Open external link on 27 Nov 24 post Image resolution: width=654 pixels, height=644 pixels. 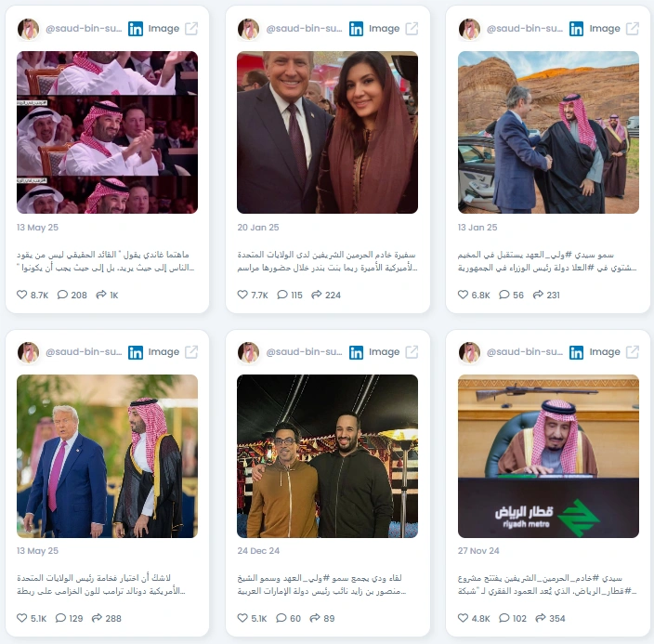633,352
